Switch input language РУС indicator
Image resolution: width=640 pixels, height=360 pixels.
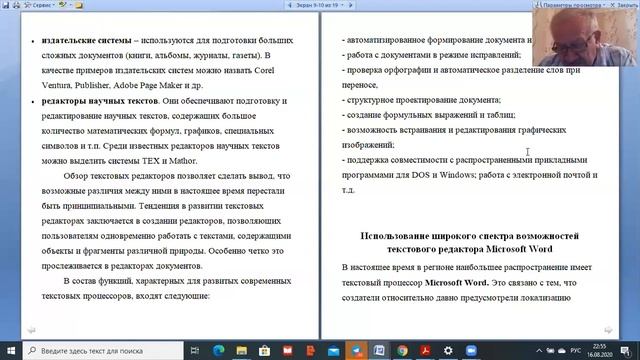[x=576, y=351]
